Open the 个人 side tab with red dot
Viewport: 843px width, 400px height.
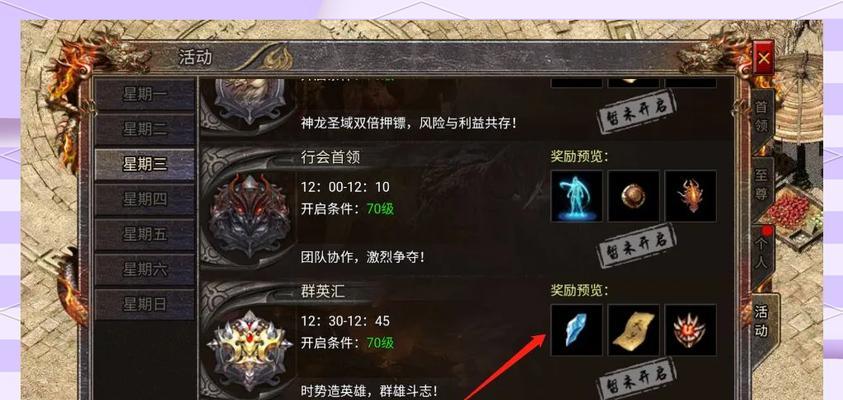(x=762, y=253)
